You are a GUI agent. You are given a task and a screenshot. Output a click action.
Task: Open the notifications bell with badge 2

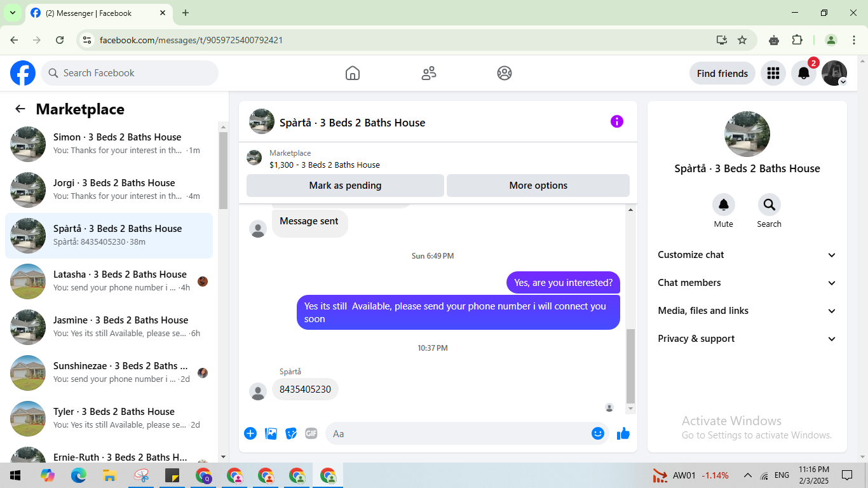pyautogui.click(x=804, y=73)
